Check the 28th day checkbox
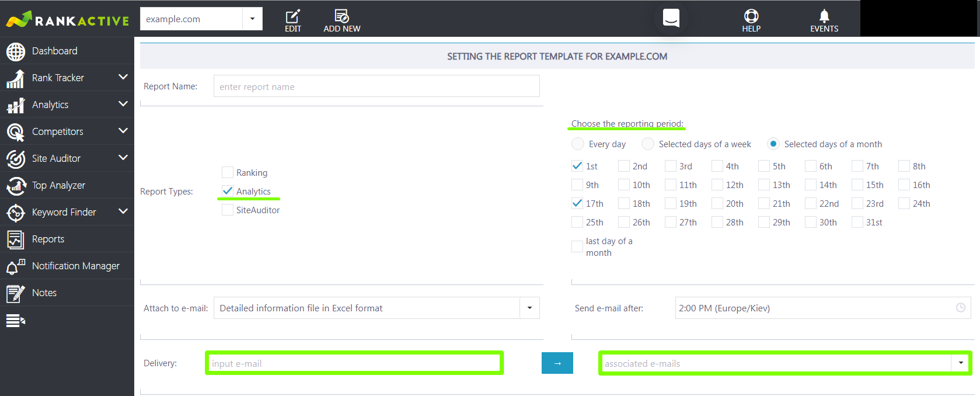The image size is (980, 396). (717, 222)
